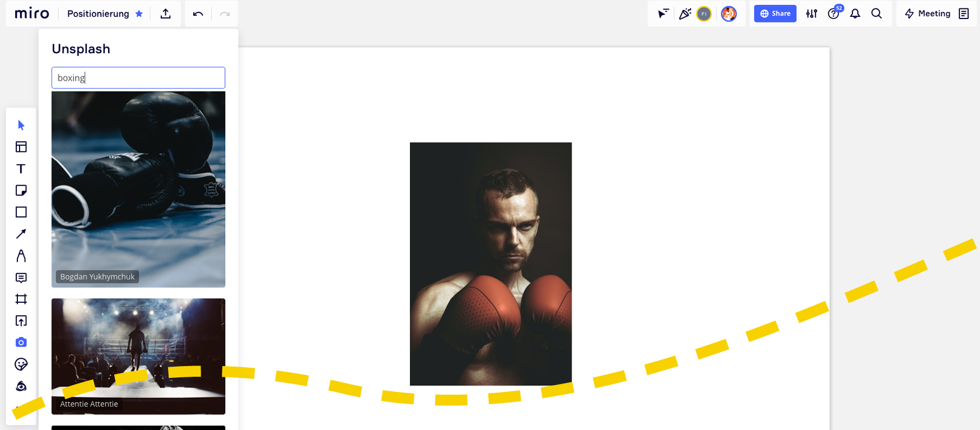Open the templates tool in sidebar
This screenshot has height=430, width=980.
coord(21,147)
